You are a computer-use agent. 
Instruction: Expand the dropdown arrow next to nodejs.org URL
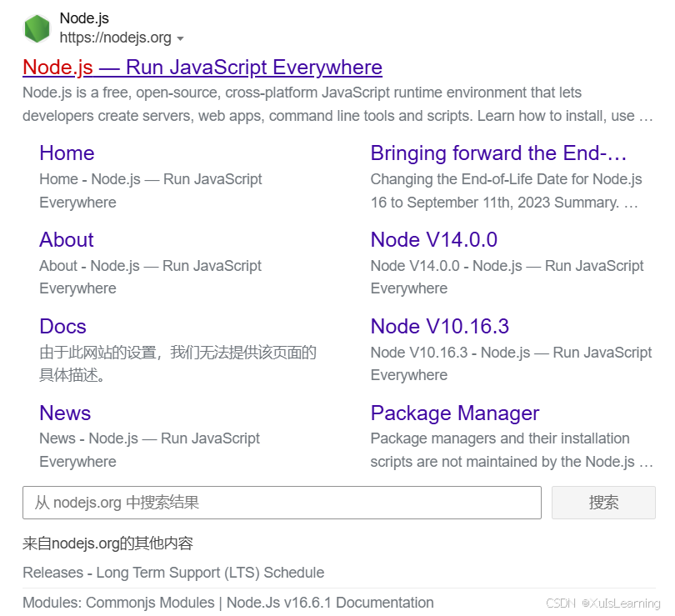pyautogui.click(x=180, y=38)
